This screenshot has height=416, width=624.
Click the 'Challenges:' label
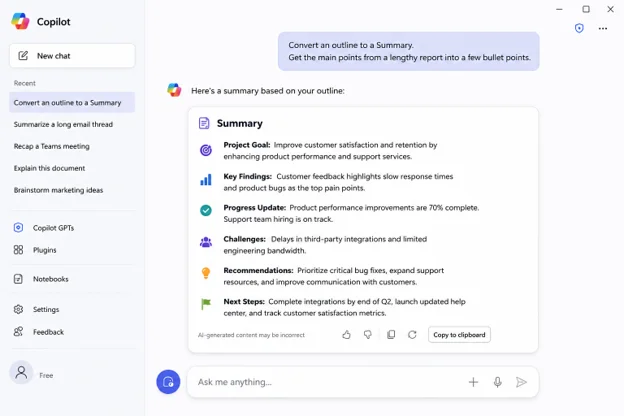(244, 239)
